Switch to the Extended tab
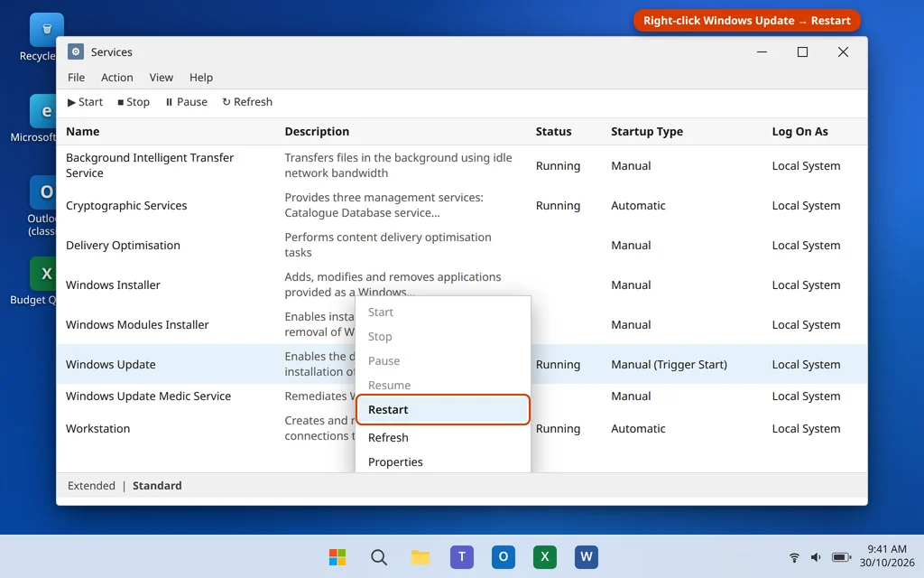The width and height of the screenshot is (924, 578). click(x=91, y=485)
